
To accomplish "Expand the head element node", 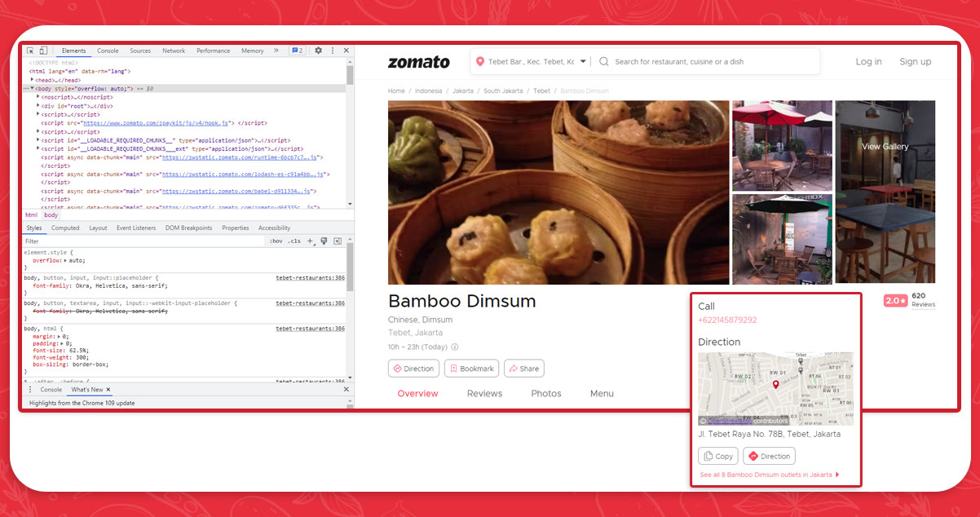I will click(x=33, y=80).
